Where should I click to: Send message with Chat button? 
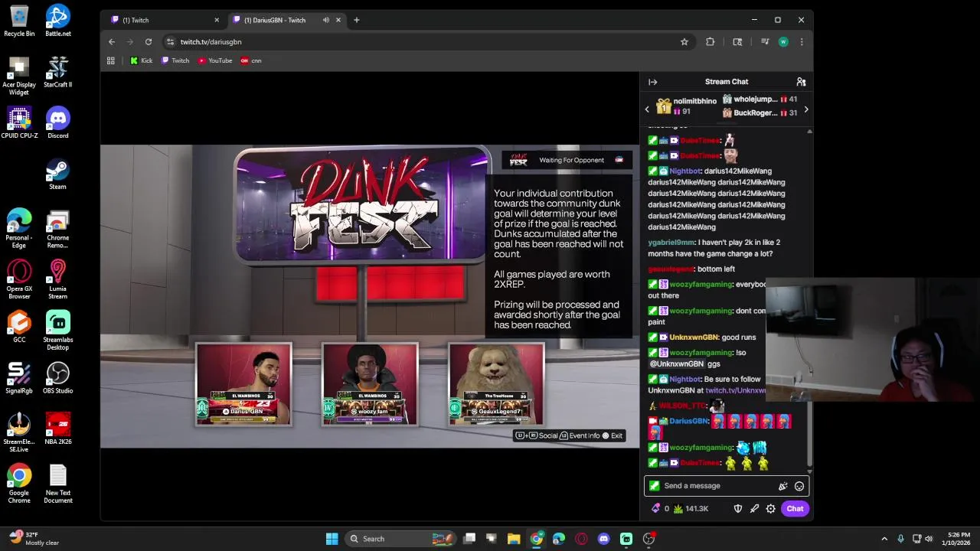tap(795, 509)
